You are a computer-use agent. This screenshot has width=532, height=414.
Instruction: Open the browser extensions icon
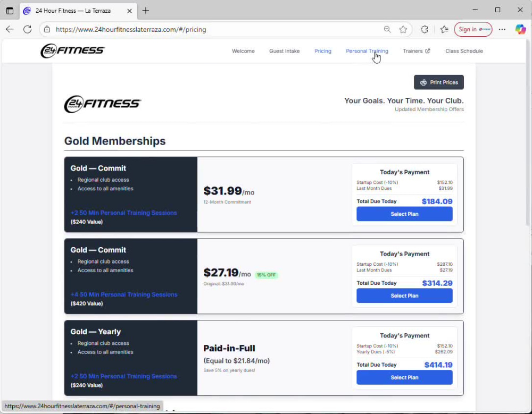click(424, 30)
